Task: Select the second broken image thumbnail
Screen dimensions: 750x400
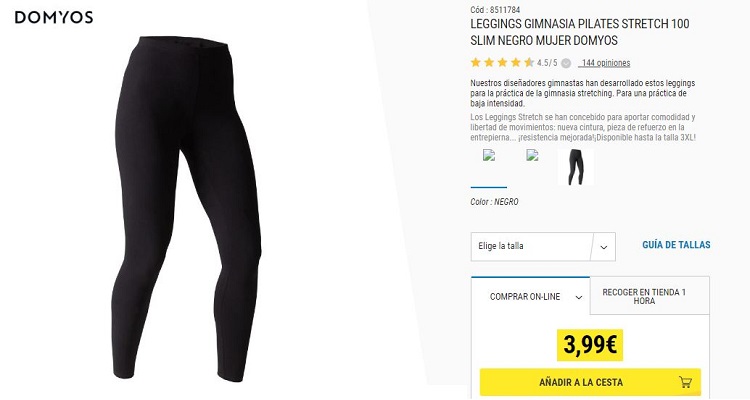Action: click(532, 155)
